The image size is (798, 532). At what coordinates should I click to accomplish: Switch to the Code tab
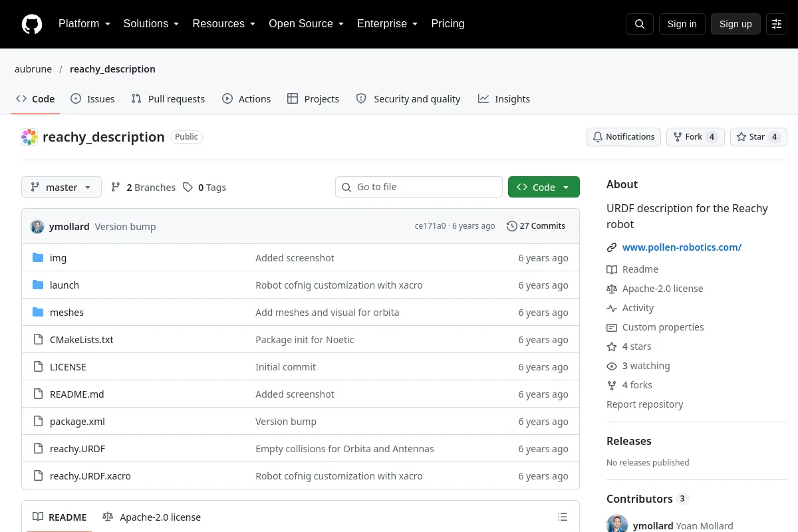[x=35, y=99]
